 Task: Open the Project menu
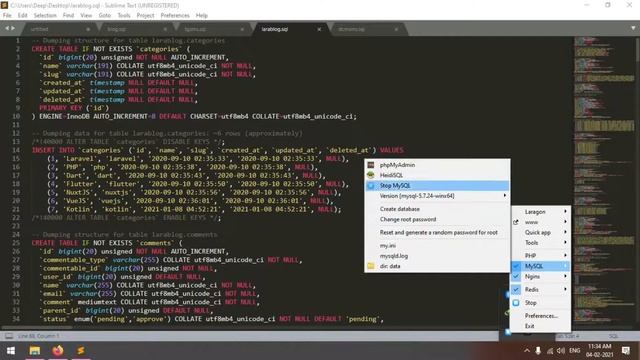tap(145, 16)
